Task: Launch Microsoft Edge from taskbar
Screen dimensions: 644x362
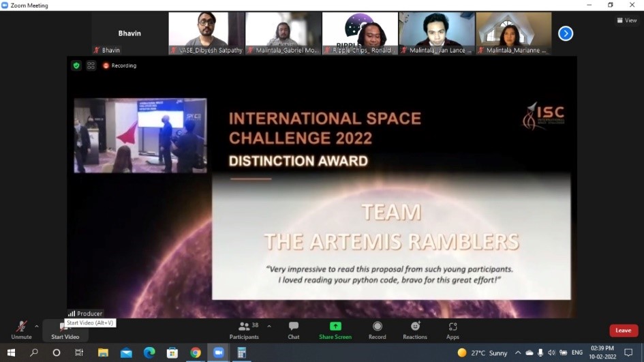Action: click(149, 352)
